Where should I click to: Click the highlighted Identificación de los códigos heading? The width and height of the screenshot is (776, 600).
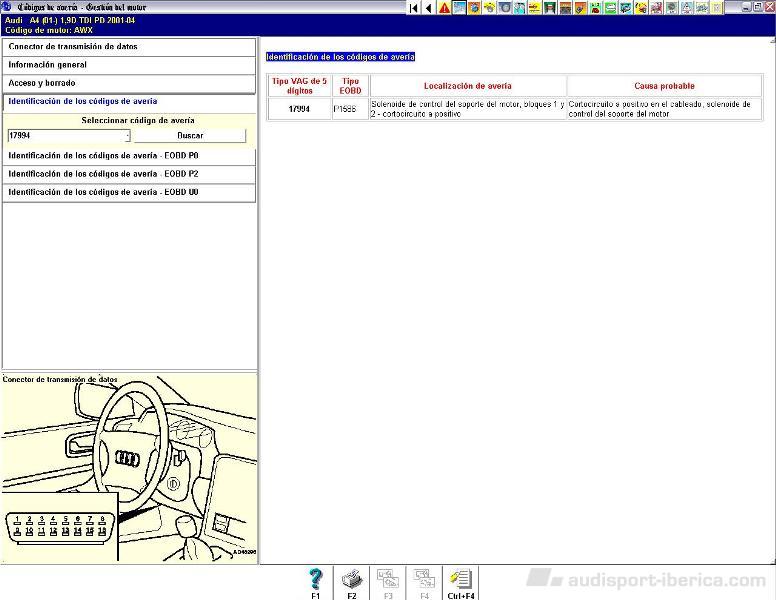click(340, 57)
